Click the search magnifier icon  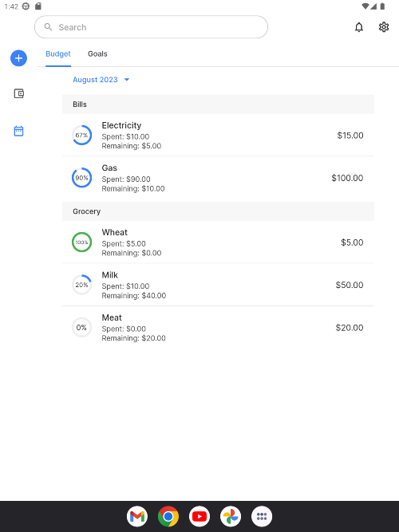[48, 27]
